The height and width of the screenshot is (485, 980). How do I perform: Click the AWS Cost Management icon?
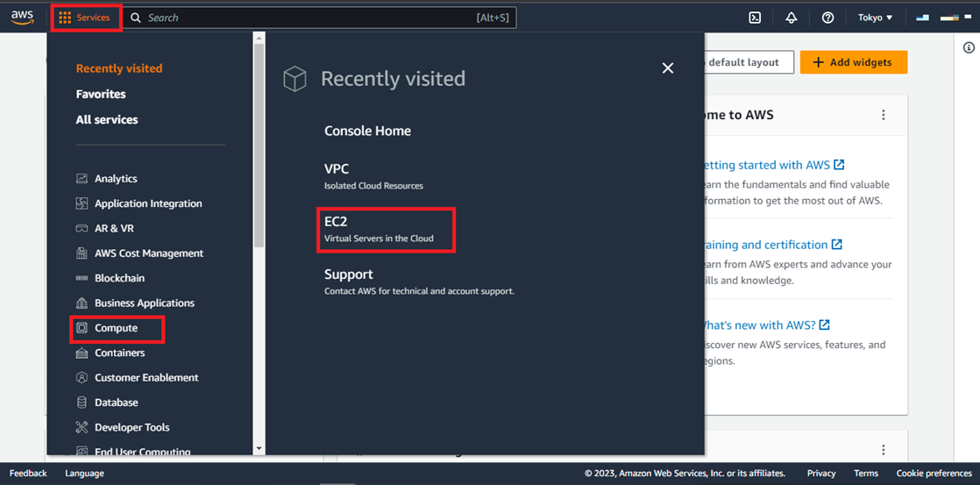[82, 253]
